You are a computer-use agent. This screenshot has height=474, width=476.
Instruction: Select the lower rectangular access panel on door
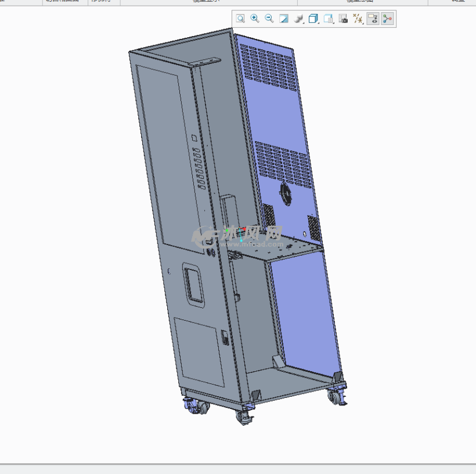point(200,351)
